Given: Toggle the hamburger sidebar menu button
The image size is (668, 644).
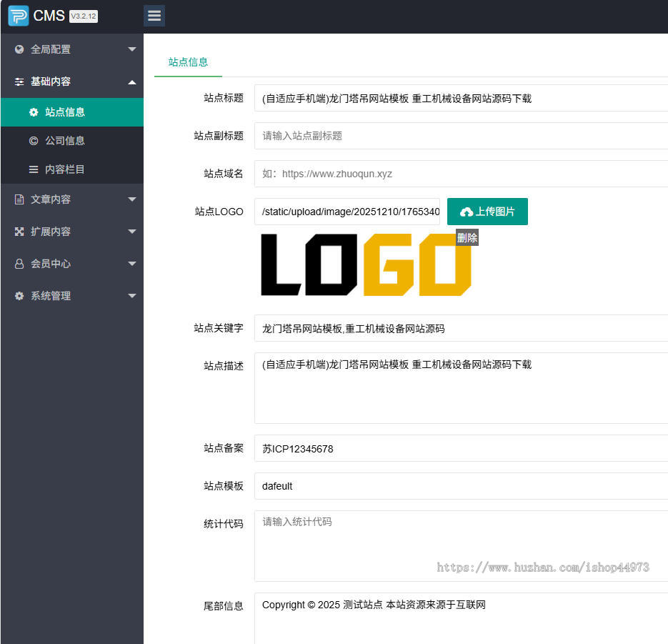Looking at the screenshot, I should click(x=154, y=16).
